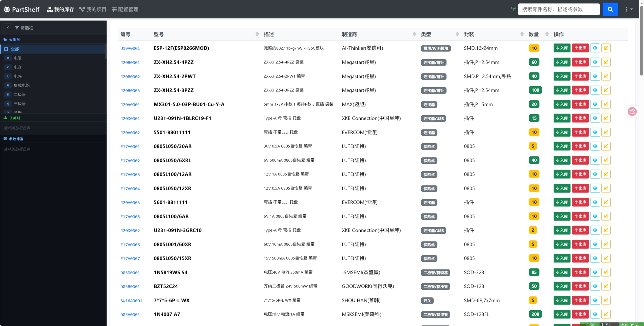Click the blue search magnifier button
This screenshot has width=644, height=326.
click(x=610, y=9)
